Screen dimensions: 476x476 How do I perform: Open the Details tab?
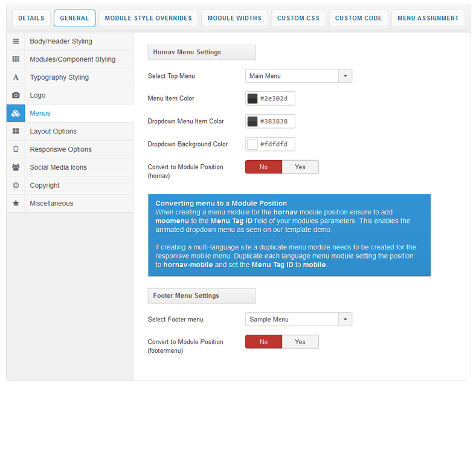click(31, 18)
